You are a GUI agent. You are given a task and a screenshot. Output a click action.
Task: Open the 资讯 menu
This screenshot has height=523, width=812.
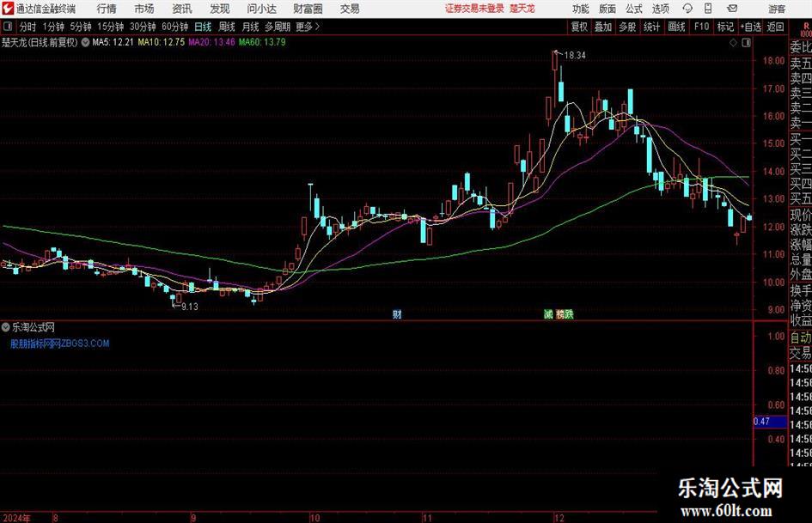pyautogui.click(x=182, y=9)
